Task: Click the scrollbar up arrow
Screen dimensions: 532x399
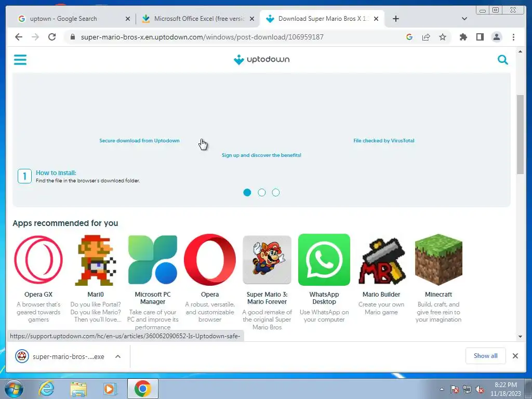Action: click(520, 51)
